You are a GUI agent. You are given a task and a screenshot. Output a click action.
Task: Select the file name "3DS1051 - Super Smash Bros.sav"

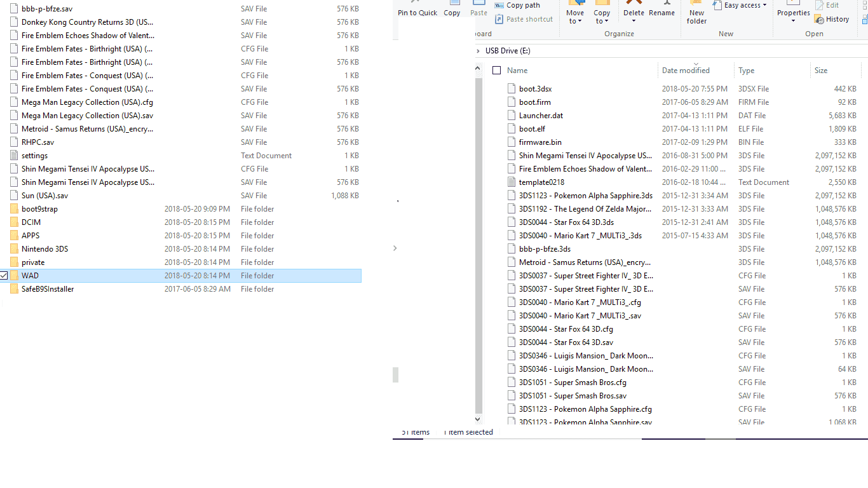pos(573,396)
